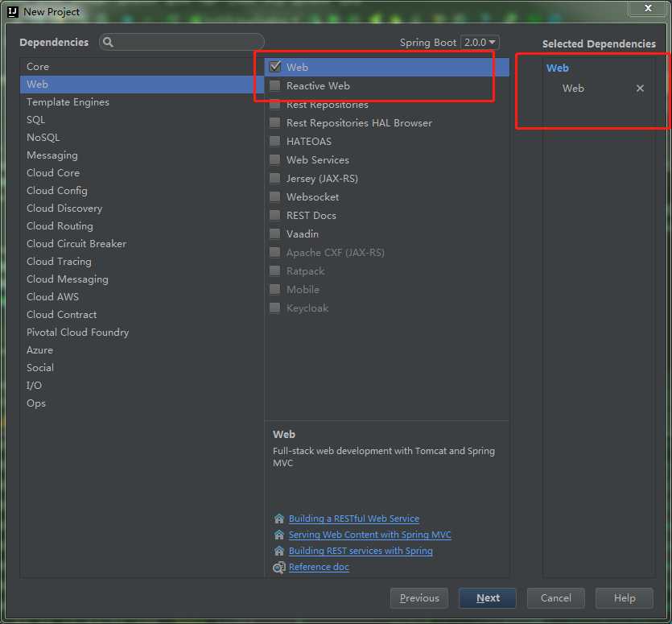Check the Vaadin dependency

pos(275,233)
